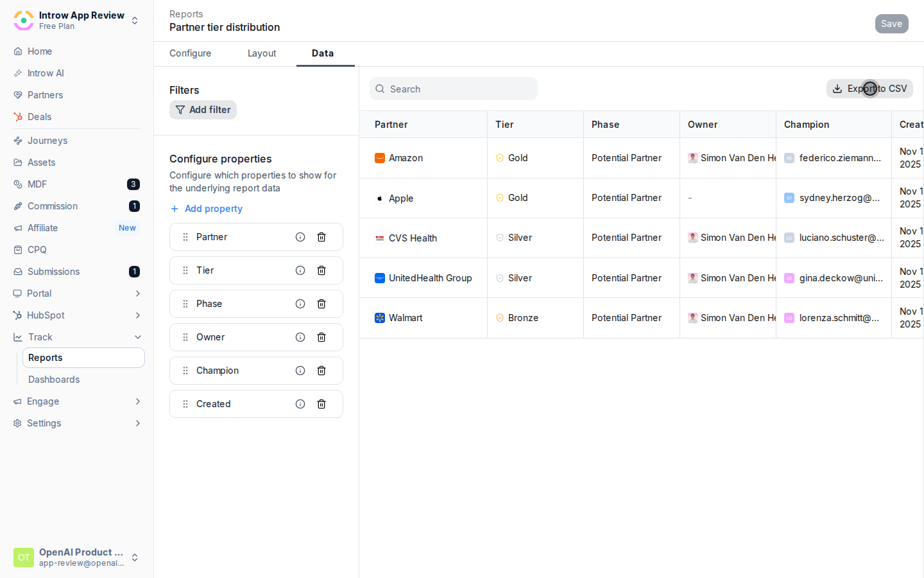Open the Apple partner row

tap(401, 198)
